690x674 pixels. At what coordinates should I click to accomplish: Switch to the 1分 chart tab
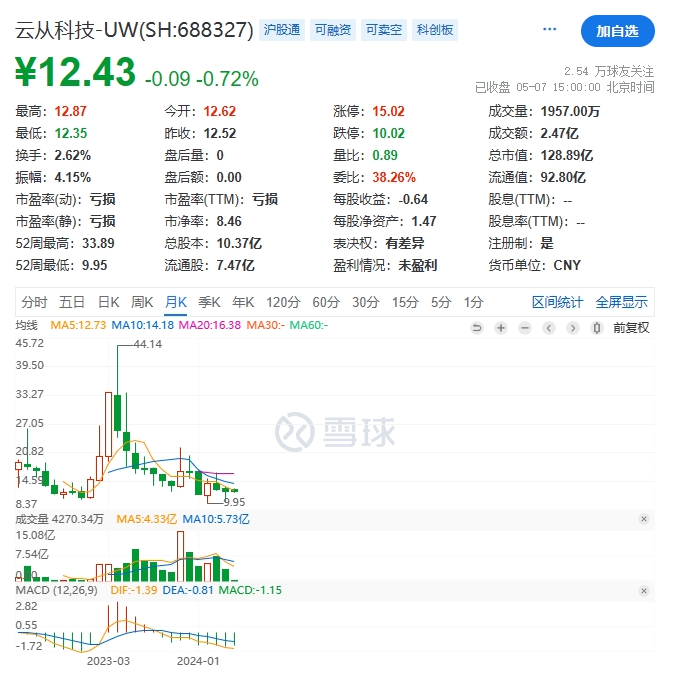point(473,302)
